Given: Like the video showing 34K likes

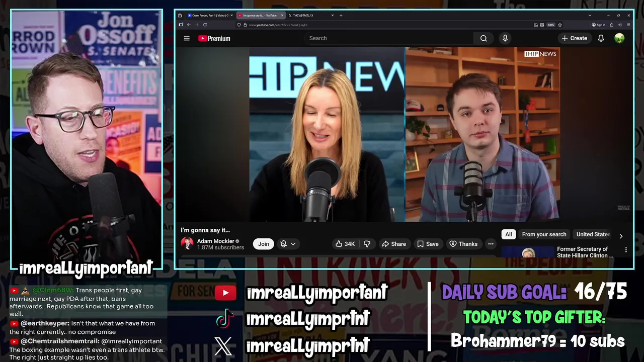Looking at the screenshot, I should tap(346, 244).
